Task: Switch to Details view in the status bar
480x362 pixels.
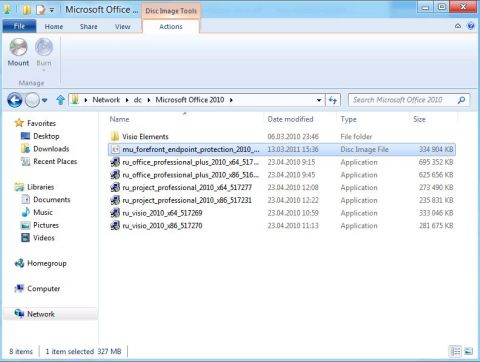Action: (x=456, y=351)
